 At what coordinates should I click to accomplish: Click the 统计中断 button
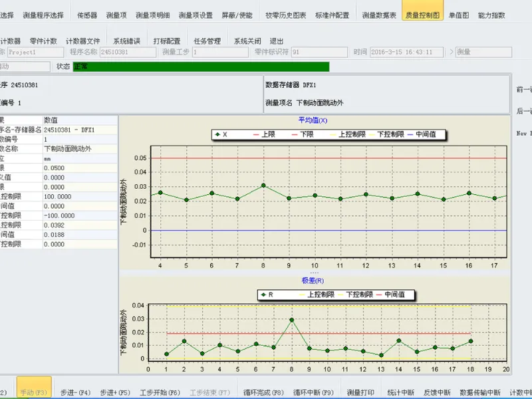coord(401,392)
